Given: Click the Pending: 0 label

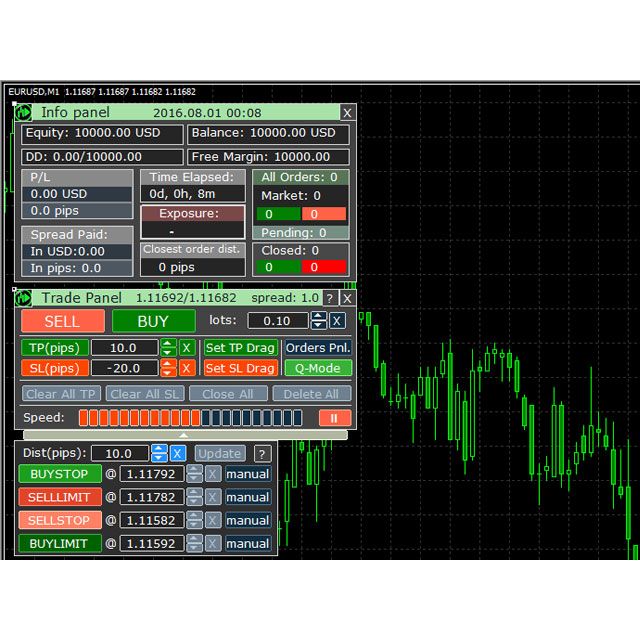Looking at the screenshot, I should 300,233.
